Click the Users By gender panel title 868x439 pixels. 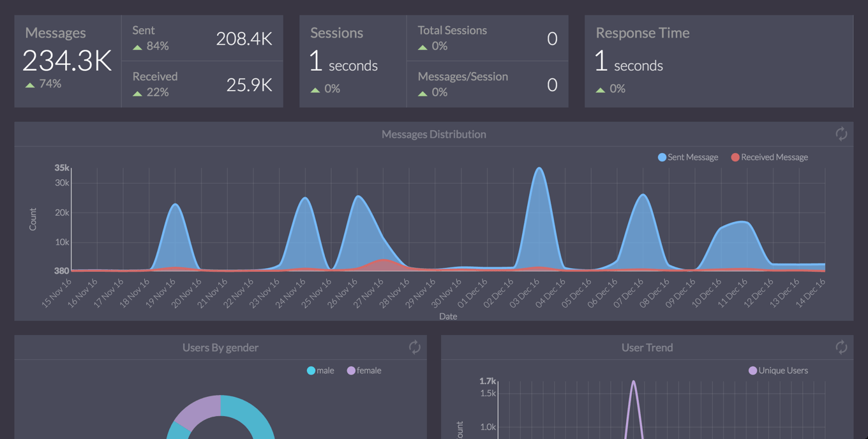click(x=220, y=348)
